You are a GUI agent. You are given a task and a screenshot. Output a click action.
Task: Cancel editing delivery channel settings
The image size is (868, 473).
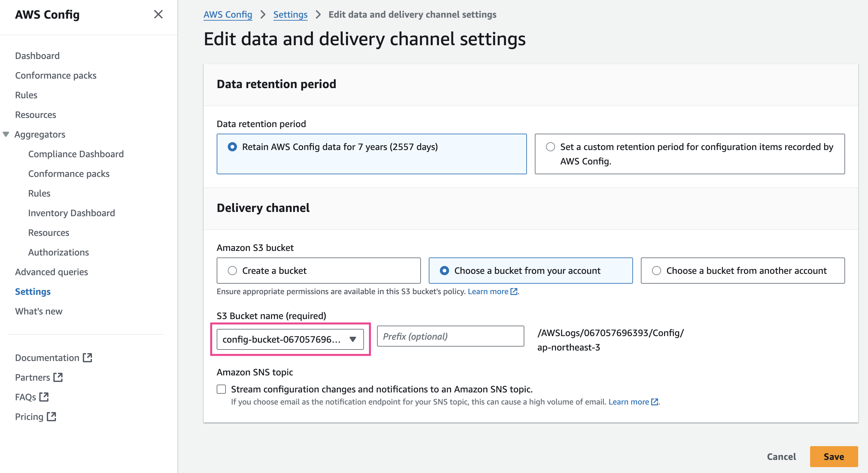[781, 456]
